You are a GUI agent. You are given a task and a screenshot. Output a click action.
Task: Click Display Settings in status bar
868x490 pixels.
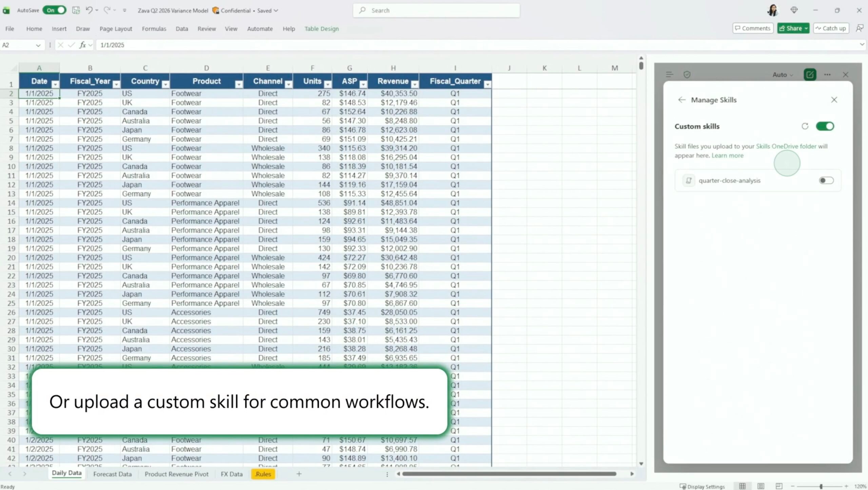[x=702, y=487]
